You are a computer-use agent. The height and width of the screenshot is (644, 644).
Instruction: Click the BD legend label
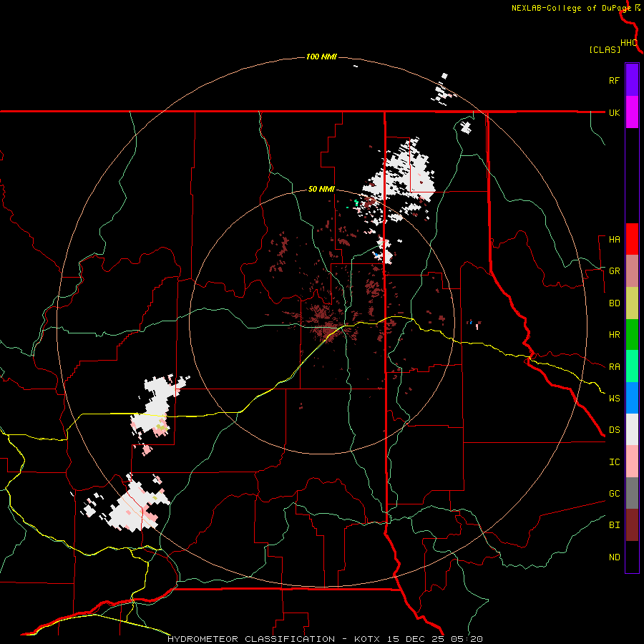click(614, 303)
